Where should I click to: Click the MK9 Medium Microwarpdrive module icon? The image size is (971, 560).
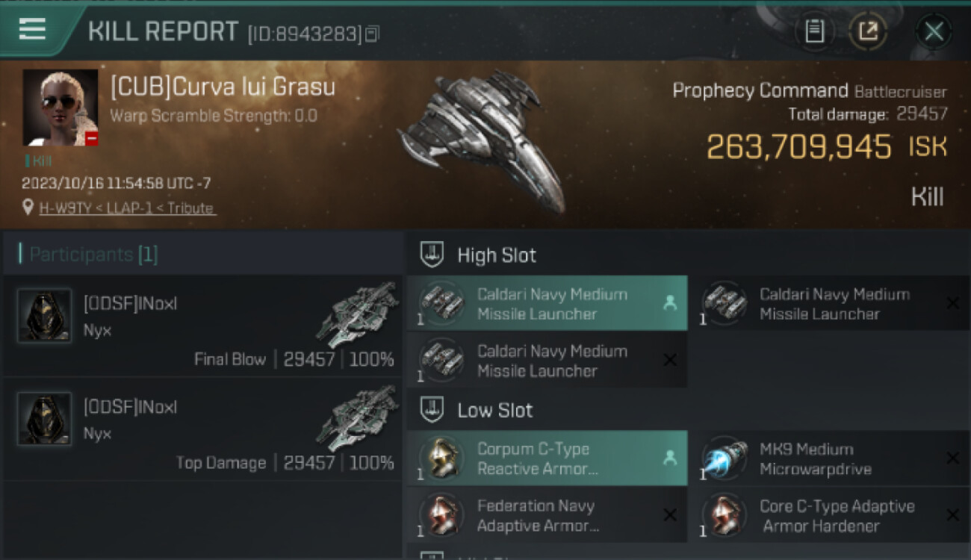[725, 458]
